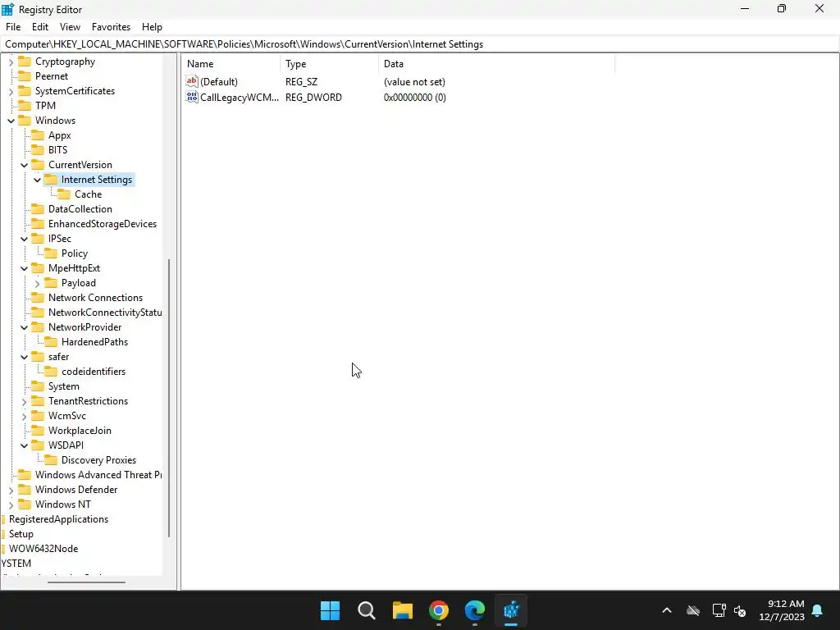The height and width of the screenshot is (630, 840).
Task: Select the Windows Advanced Threat key
Action: pyautogui.click(x=98, y=475)
